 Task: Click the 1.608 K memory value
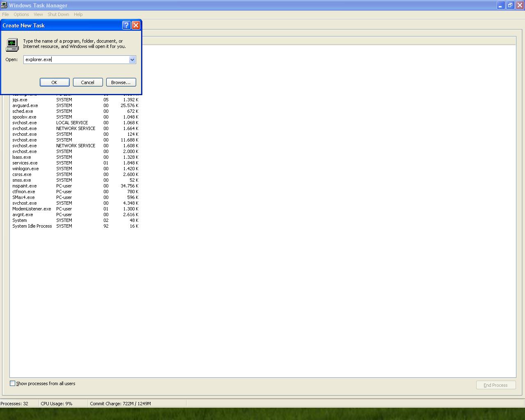pyautogui.click(x=131, y=146)
